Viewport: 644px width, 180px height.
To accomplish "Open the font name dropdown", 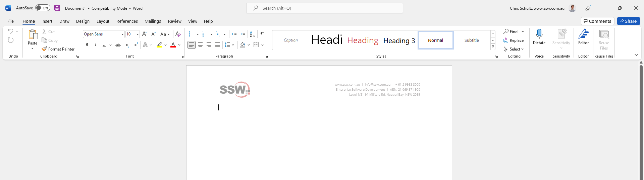I will tap(122, 34).
